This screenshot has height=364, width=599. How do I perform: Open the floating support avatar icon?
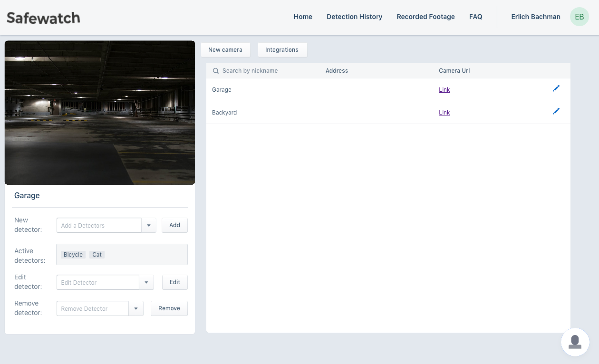[x=575, y=342]
